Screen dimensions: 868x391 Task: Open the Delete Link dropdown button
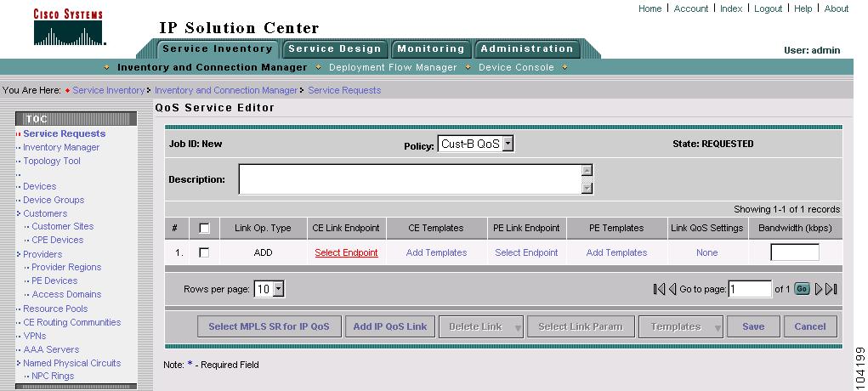pos(481,326)
